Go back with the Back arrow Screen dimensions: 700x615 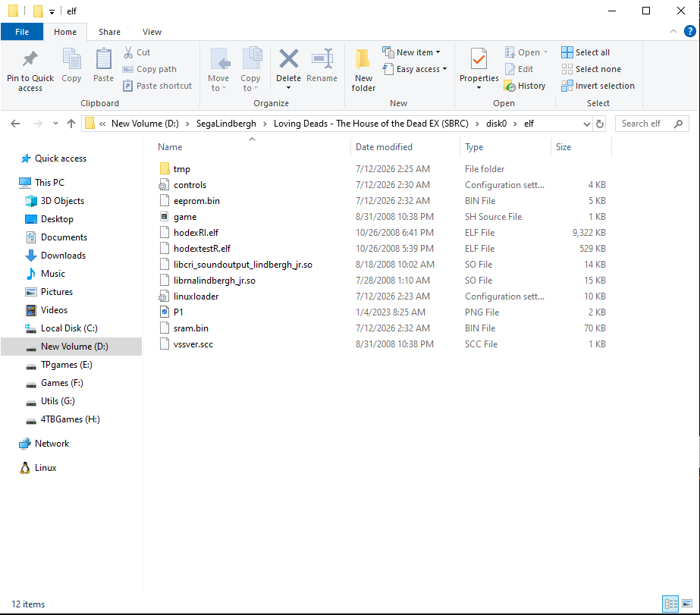point(15,124)
